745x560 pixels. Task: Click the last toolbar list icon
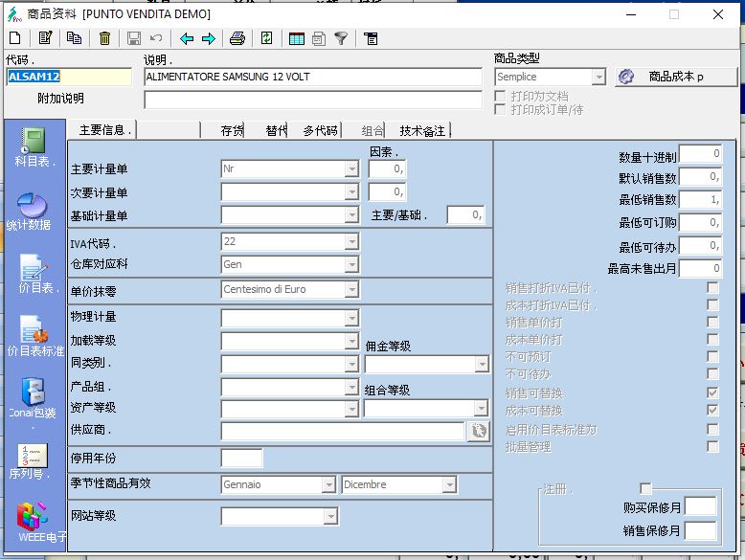pos(371,38)
